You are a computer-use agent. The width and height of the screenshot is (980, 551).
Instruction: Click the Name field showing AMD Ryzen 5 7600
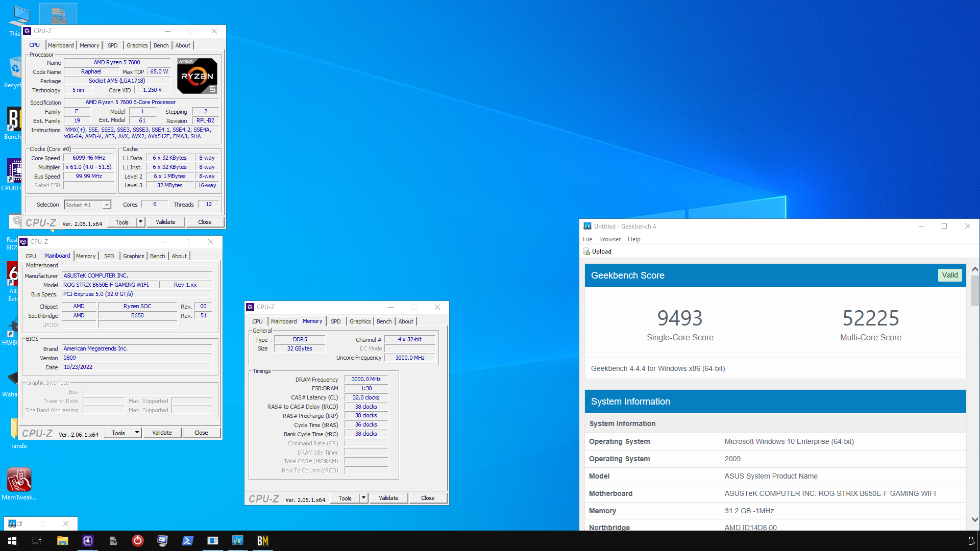117,62
